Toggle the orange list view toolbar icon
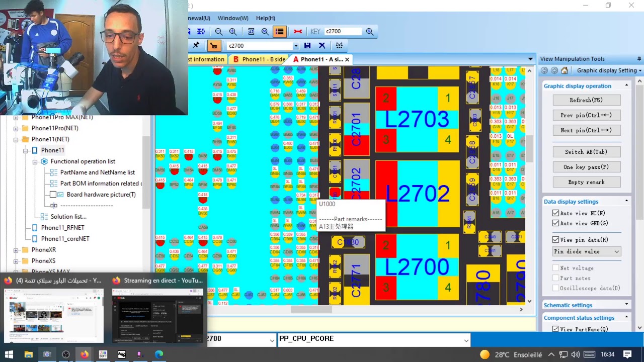This screenshot has width=644, height=362. [279, 32]
